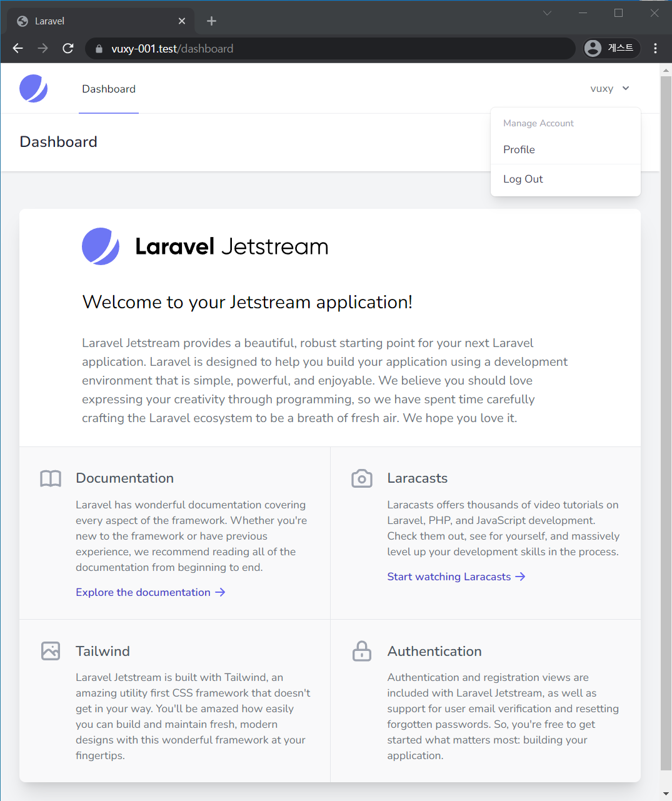The image size is (672, 801).
Task: Follow the Explore the documentation link
Action: point(151,592)
